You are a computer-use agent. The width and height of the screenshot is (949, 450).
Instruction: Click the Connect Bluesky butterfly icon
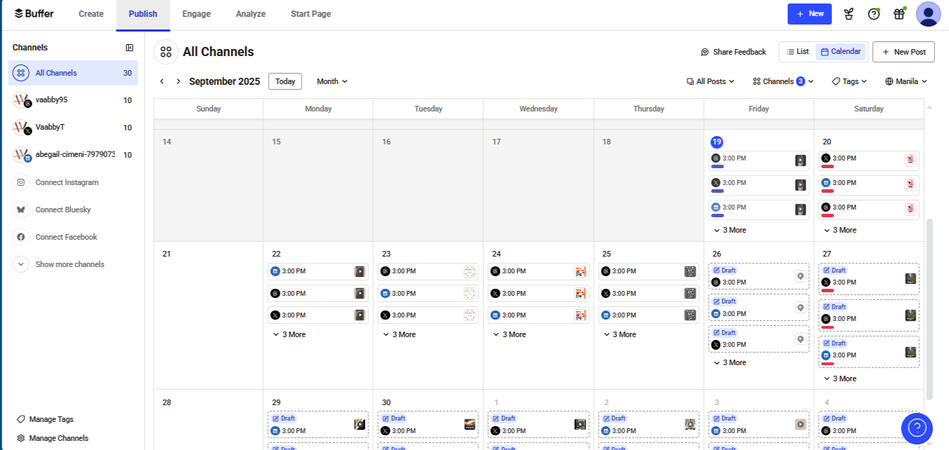tap(21, 210)
